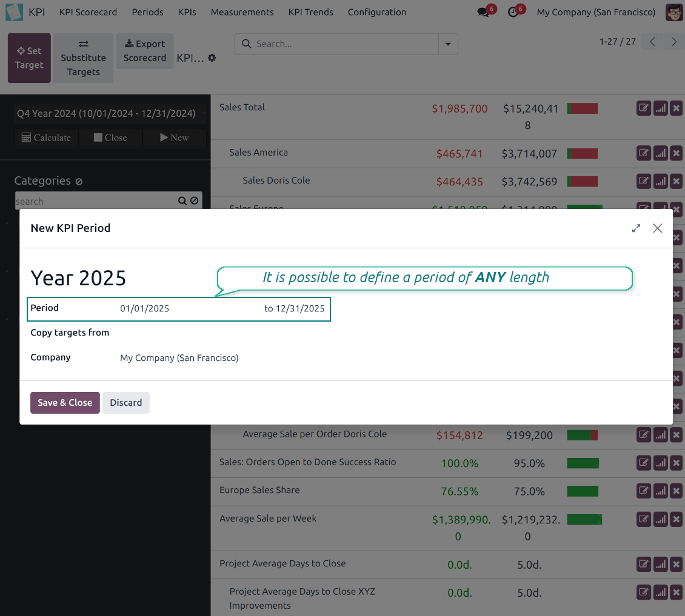
Task: Click the period start date 01/01/2025 field
Action: [145, 309]
